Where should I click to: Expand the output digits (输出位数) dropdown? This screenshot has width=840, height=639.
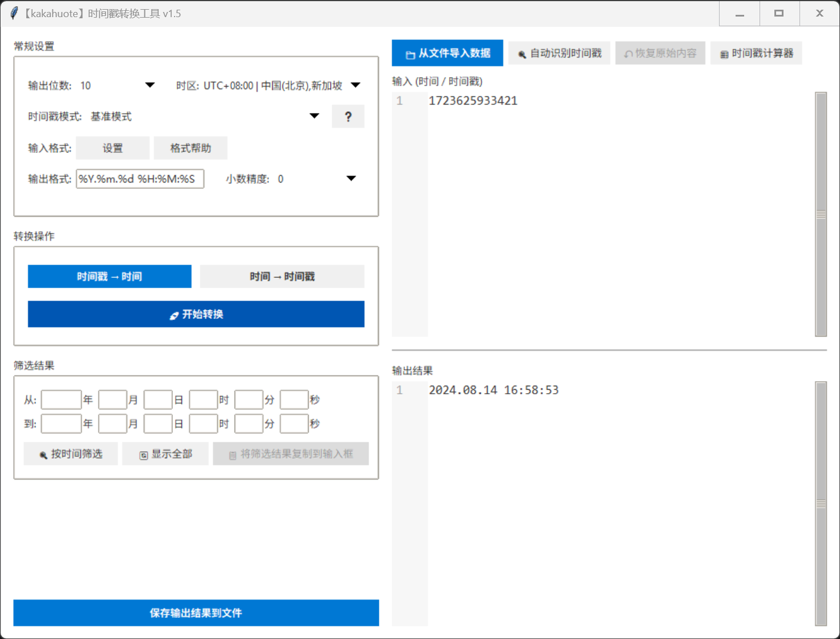click(150, 86)
